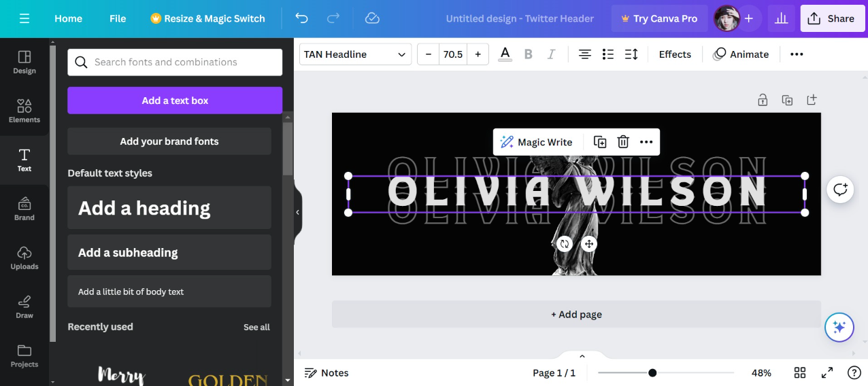Delete selected text with trash icon
This screenshot has width=868, height=386.
click(623, 142)
